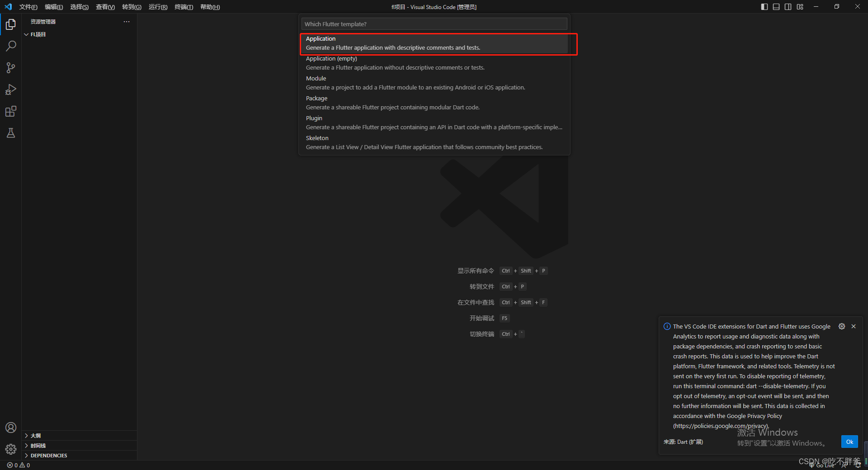Open the 终端(T) menu

coord(184,7)
